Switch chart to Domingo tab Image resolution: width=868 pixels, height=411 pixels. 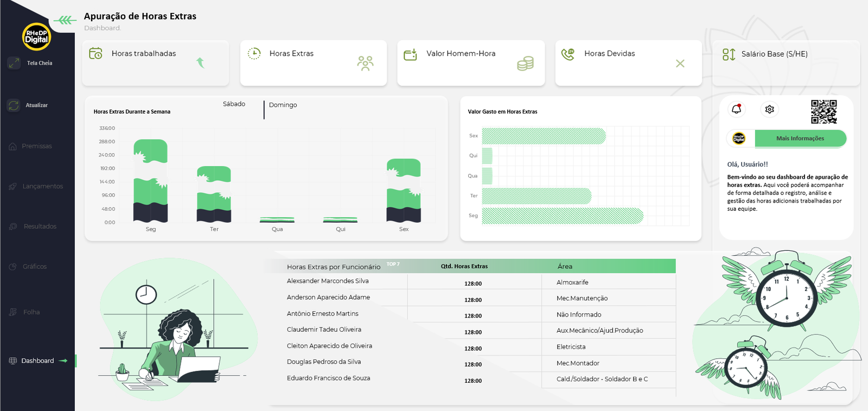[x=283, y=105]
